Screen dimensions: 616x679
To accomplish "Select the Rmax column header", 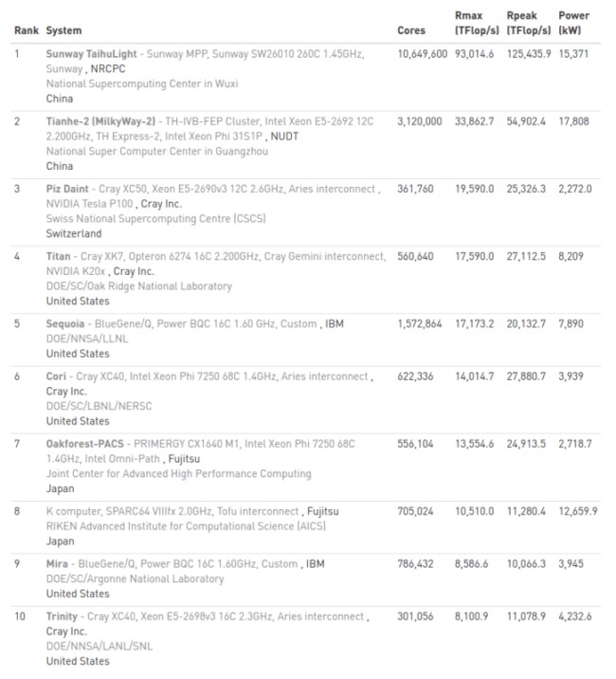I will click(x=477, y=23).
